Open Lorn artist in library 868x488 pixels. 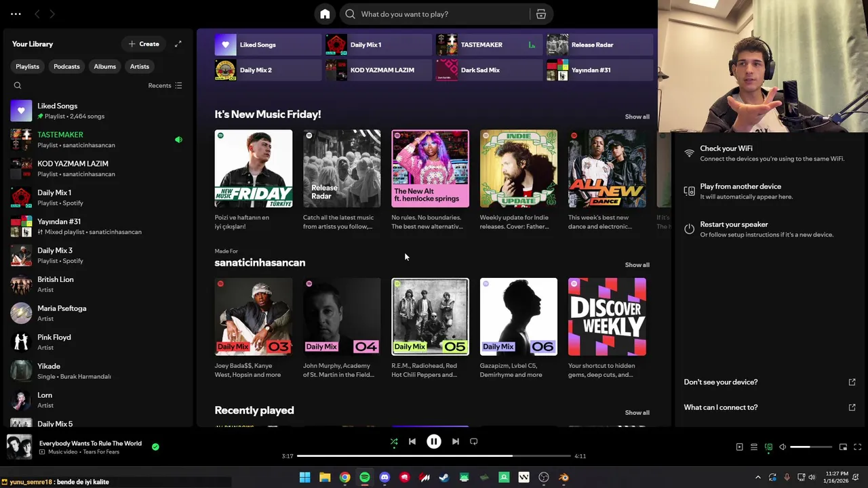(x=98, y=400)
